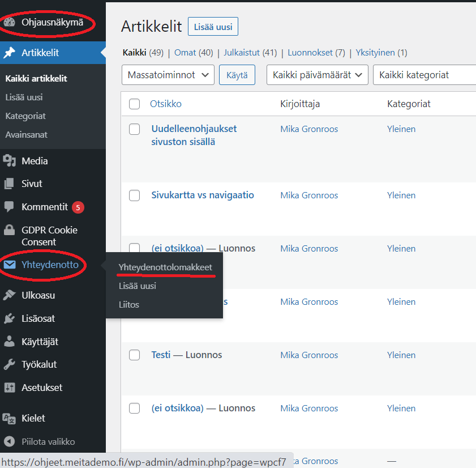Viewport: 476px width, 468px height.
Task: Click the Ulkoasu paintbrush icon
Action: [10, 295]
